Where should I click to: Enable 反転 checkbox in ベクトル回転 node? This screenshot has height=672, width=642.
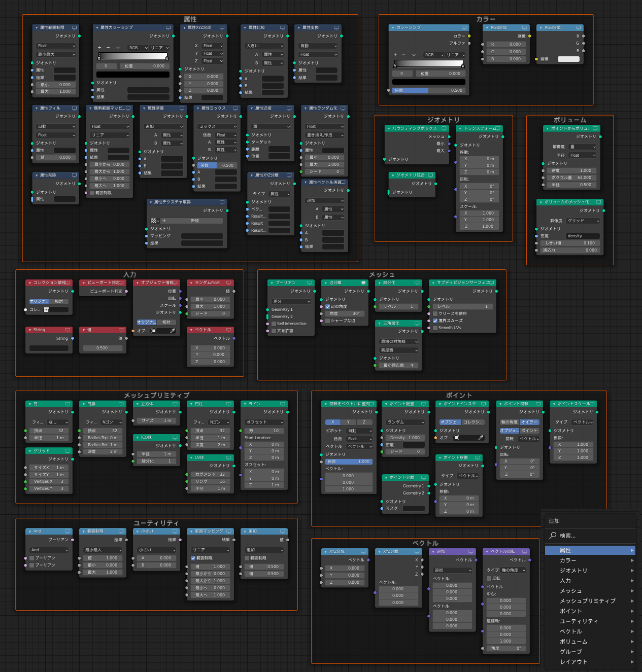point(489,578)
